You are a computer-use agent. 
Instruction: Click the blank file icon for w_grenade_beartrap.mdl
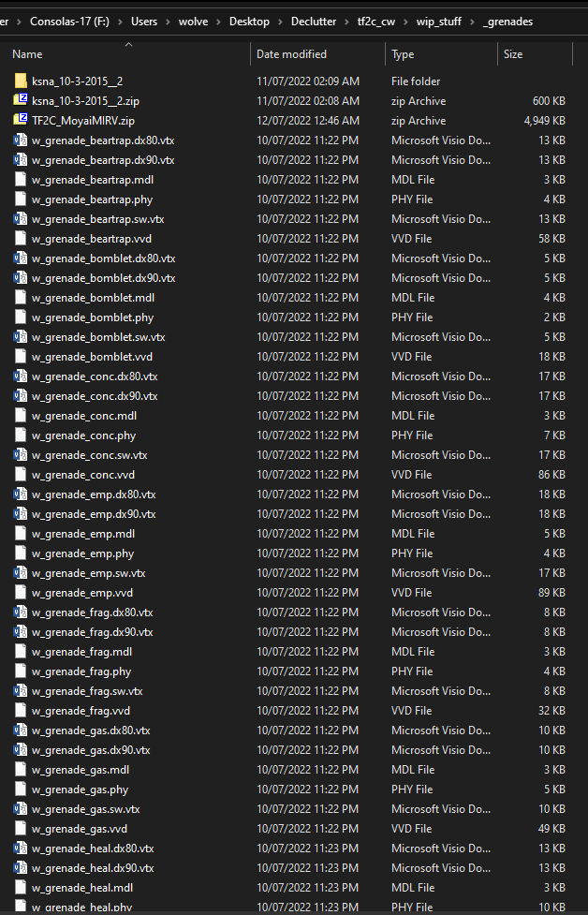point(21,179)
